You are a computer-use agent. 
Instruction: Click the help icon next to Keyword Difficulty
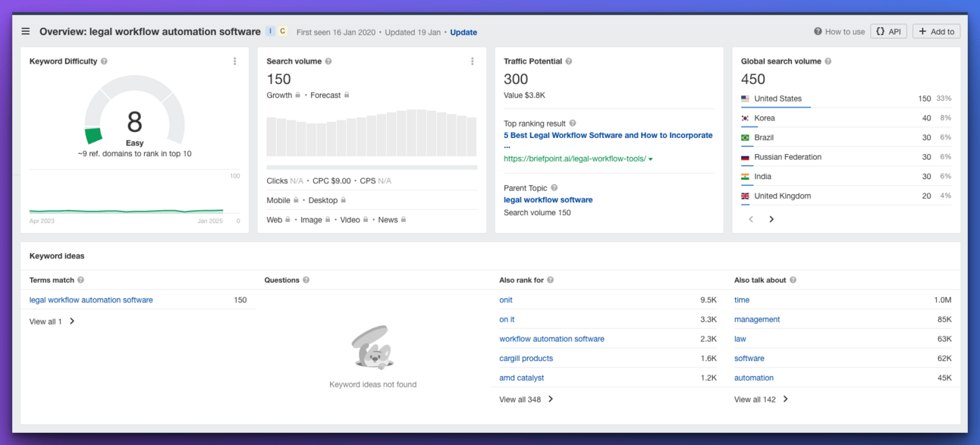coord(104,61)
